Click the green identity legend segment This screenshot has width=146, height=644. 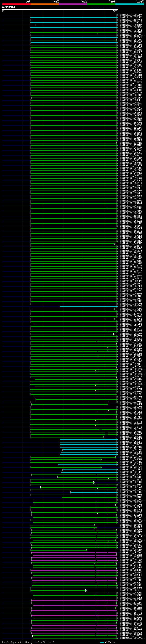101,4
